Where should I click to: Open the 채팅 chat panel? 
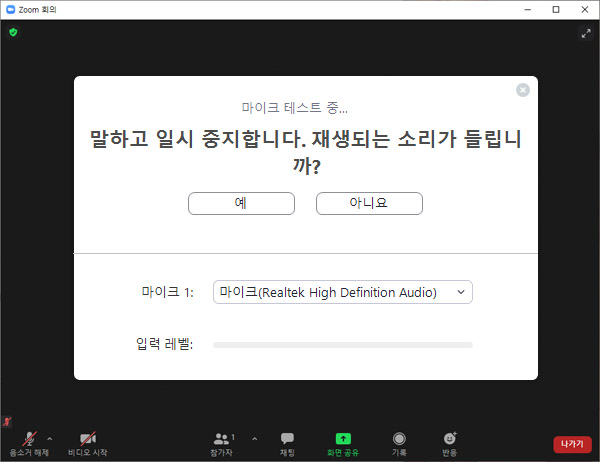coord(287,440)
